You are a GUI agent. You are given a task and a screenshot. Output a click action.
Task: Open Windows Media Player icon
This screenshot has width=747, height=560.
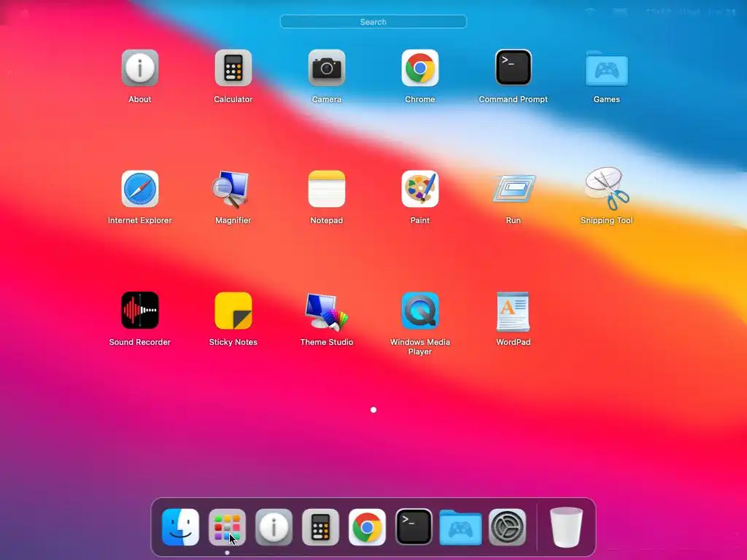click(419, 311)
